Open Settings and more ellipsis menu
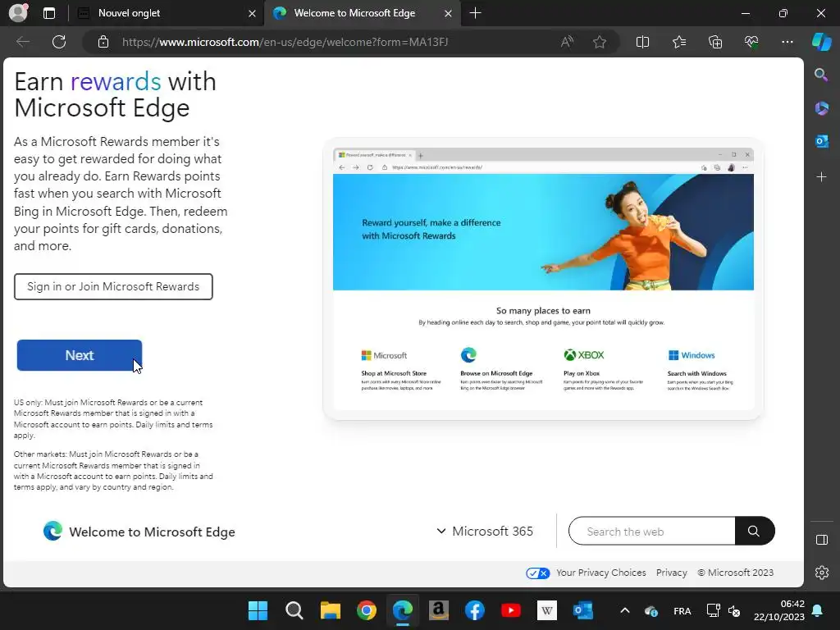 tap(787, 42)
